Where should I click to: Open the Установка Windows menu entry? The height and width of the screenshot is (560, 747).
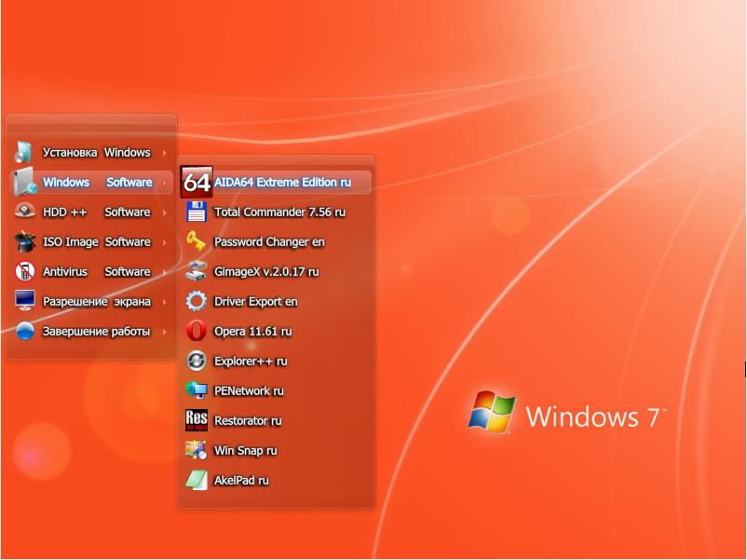pos(91,152)
